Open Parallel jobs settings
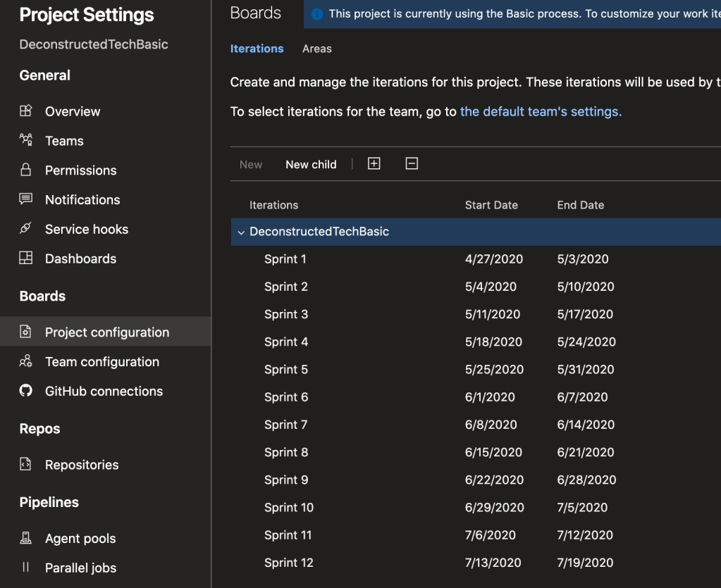 80,568
